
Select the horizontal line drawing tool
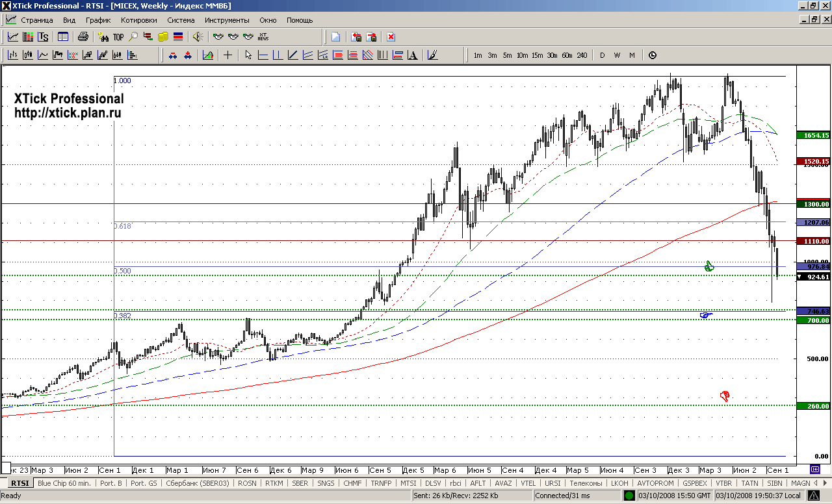coord(262,55)
